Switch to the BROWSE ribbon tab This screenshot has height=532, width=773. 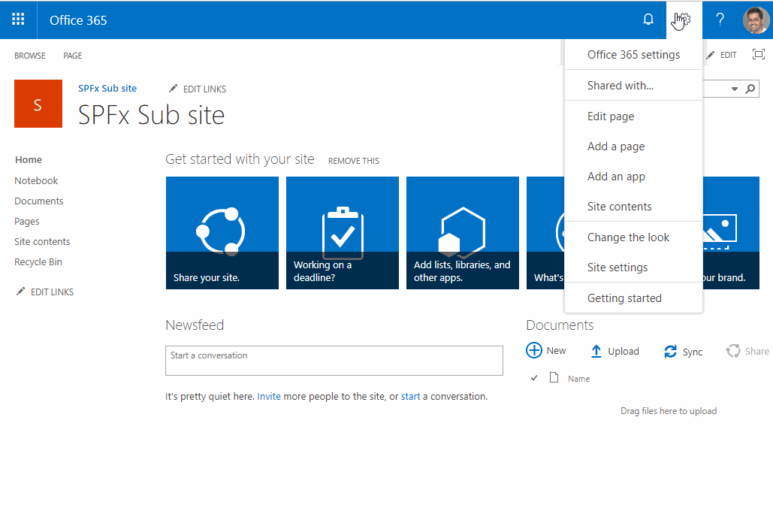click(29, 56)
